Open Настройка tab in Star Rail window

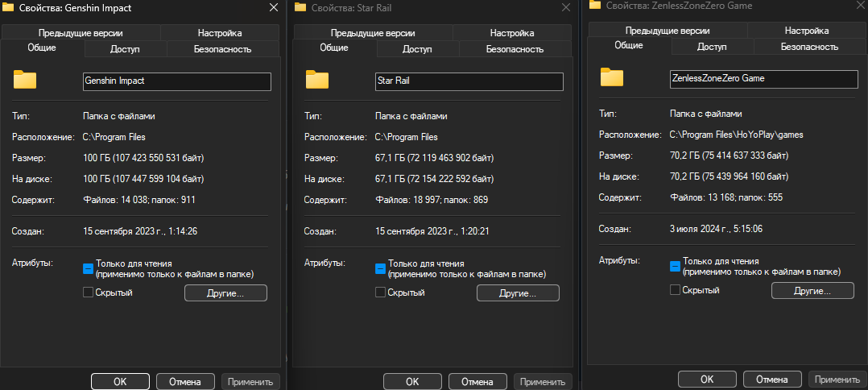(512, 33)
